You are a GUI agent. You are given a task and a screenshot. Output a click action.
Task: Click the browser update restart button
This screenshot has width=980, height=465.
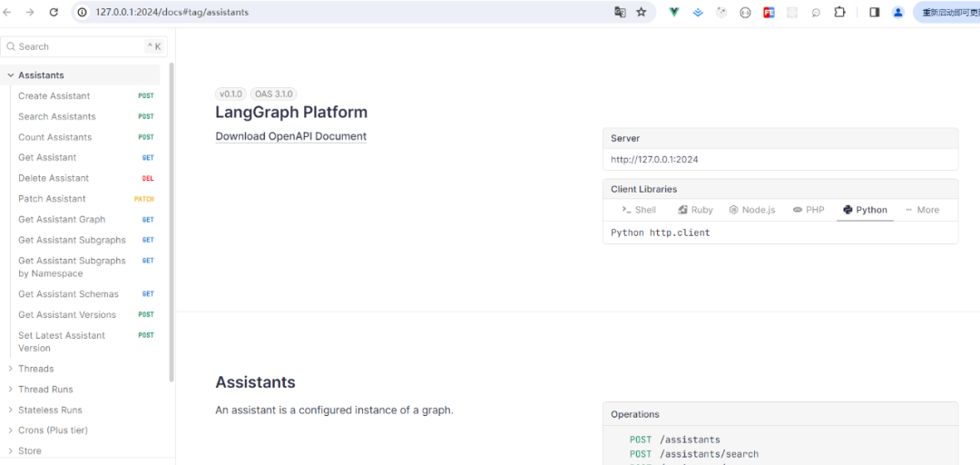click(x=946, y=12)
